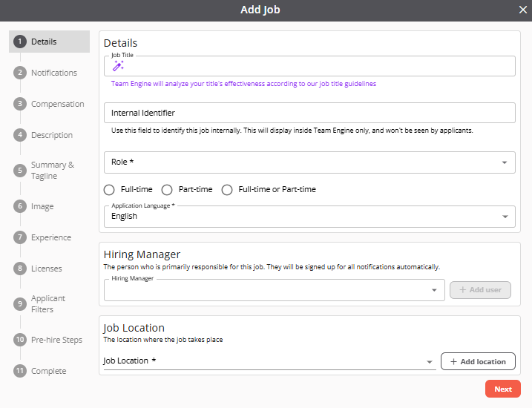Choose Full-time or Part-time option
This screenshot has width=532, height=408.
click(x=227, y=190)
